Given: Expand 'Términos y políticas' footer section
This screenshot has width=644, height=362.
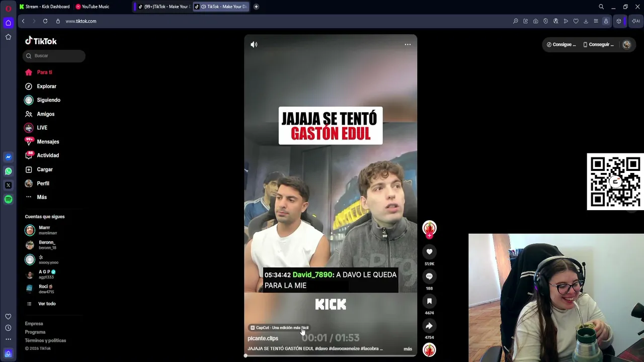Looking at the screenshot, I should click(x=45, y=340).
